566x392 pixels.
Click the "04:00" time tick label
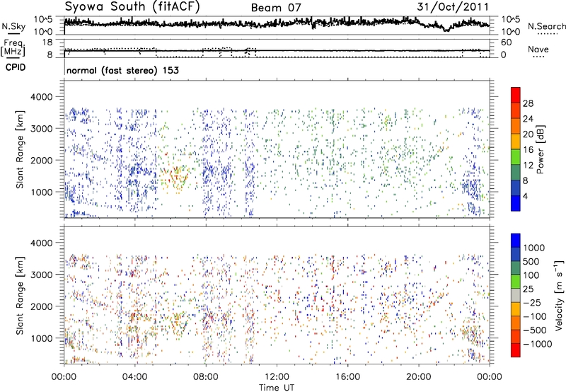(x=134, y=377)
